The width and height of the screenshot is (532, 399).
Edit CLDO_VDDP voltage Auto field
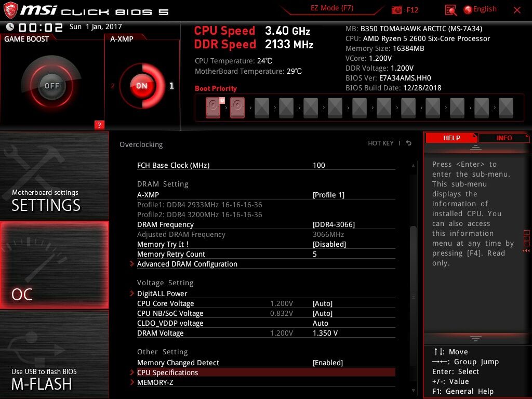click(320, 323)
